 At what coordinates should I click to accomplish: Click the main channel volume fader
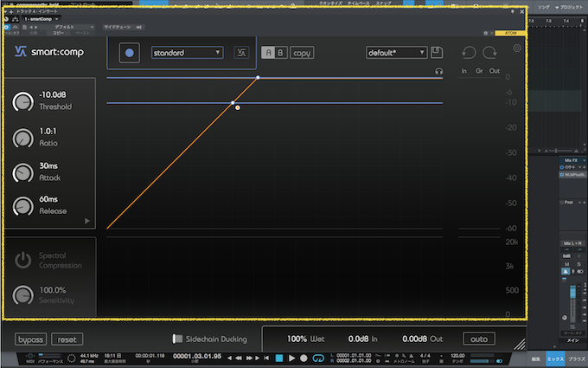tap(572, 292)
